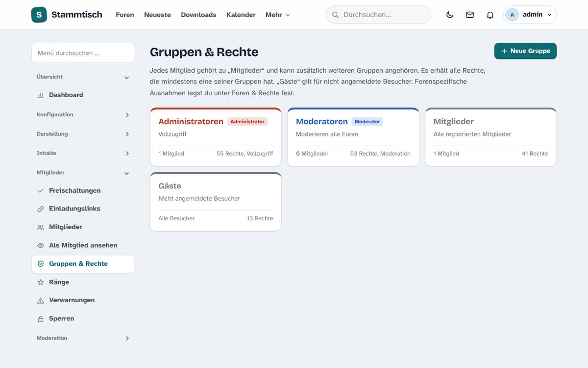Image resolution: width=588 pixels, height=368 pixels.
Task: Open the admin user dropdown arrow
Action: tap(549, 15)
